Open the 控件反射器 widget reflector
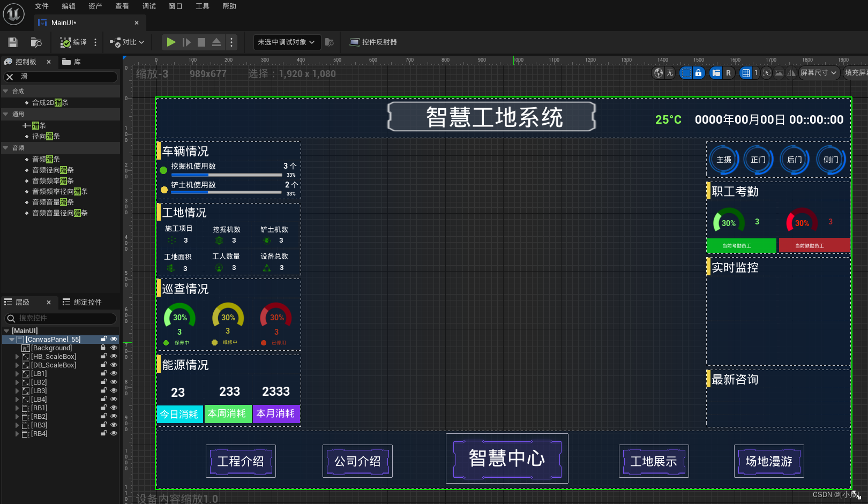The width and height of the screenshot is (868, 504). [373, 42]
